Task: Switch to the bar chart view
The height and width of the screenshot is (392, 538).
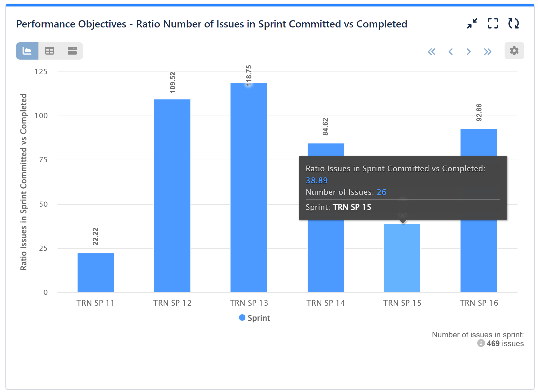Action: 27,51
